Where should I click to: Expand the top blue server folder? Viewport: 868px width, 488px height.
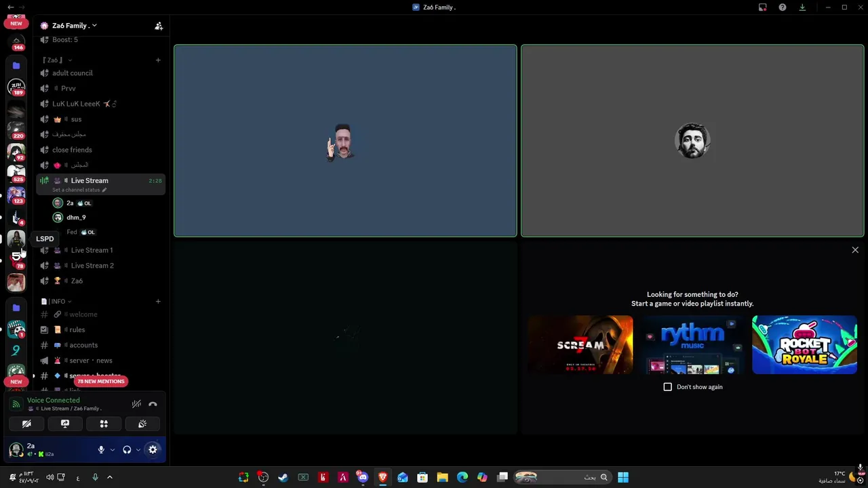pyautogui.click(x=16, y=66)
